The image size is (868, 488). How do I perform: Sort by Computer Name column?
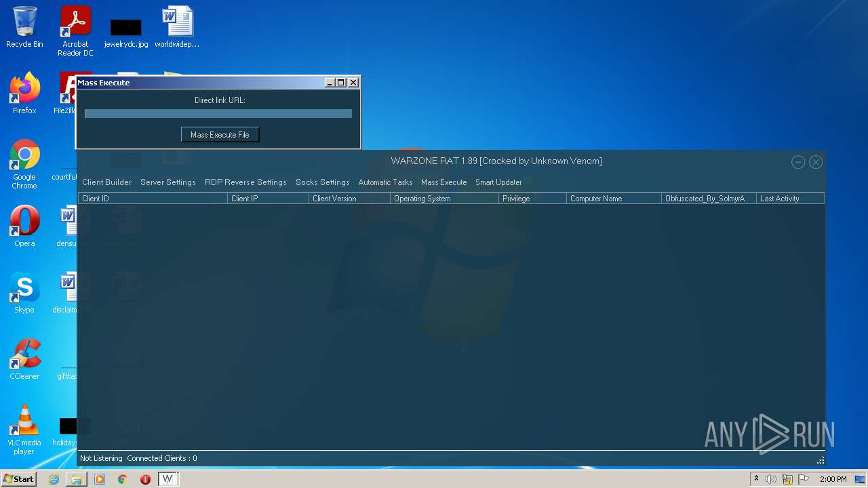[614, 199]
